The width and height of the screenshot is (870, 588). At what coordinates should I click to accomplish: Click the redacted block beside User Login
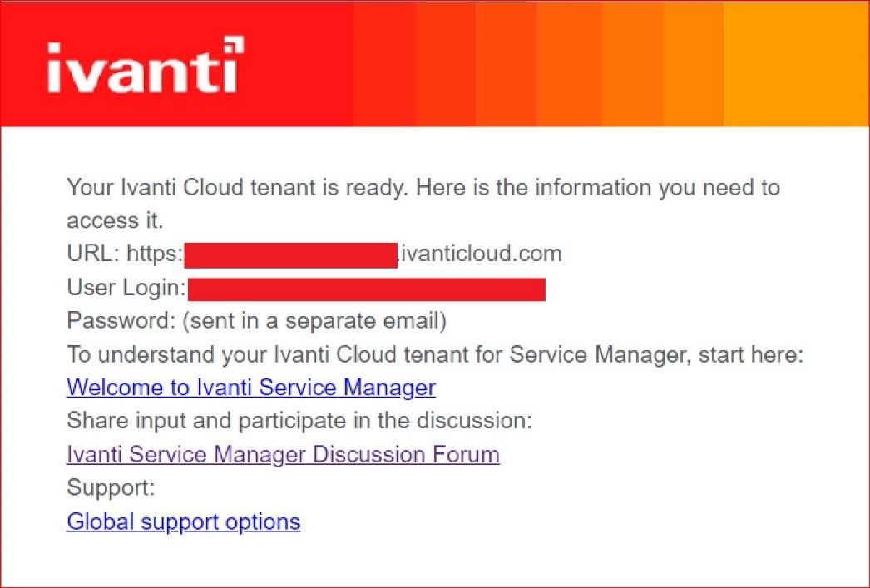(x=366, y=289)
